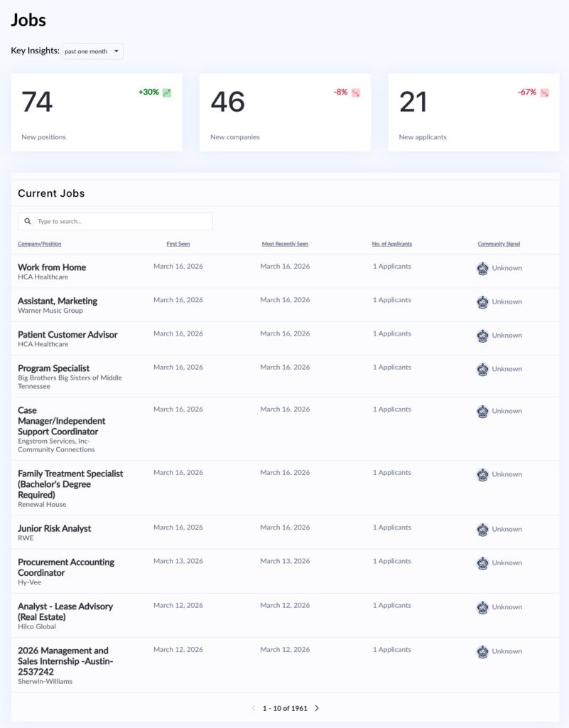This screenshot has width=569, height=728.
Task: Sort by the No. of Applicants column
Action: [x=392, y=243]
